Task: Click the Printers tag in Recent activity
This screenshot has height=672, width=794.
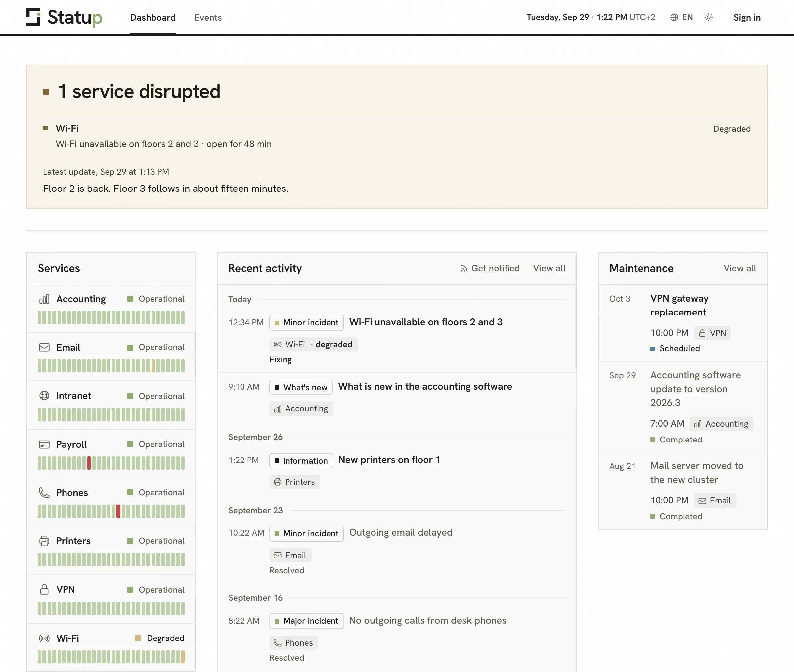Action: tap(294, 482)
